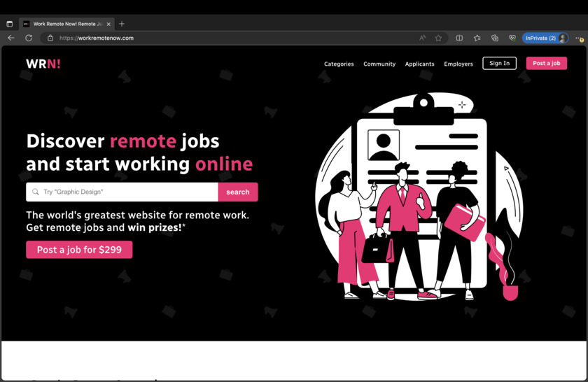Open the split screen view icon
The image size is (588, 382).
[459, 38]
